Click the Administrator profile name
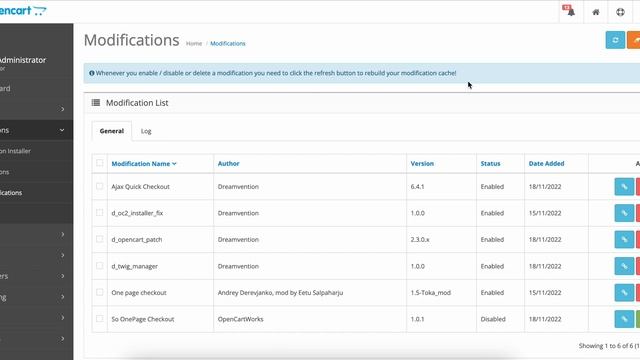 pos(23,60)
